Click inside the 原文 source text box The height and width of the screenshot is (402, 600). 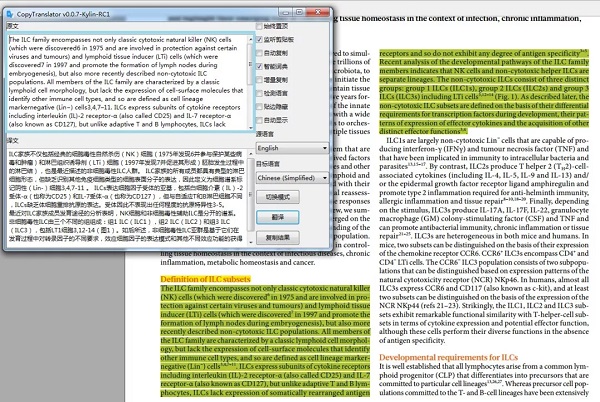(127, 82)
